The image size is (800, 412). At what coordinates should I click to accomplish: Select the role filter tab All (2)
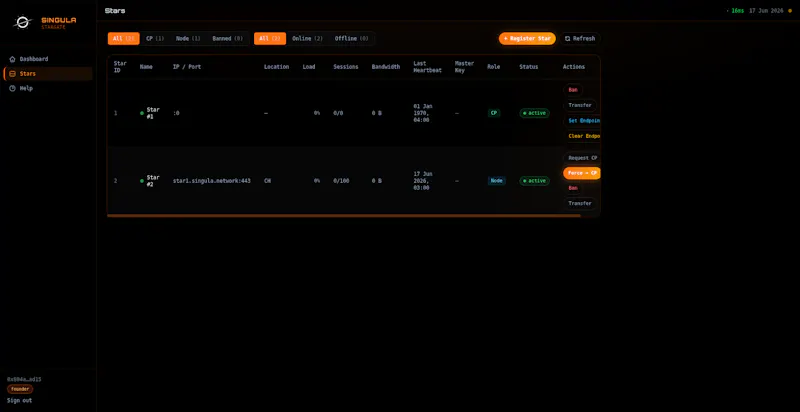point(123,39)
